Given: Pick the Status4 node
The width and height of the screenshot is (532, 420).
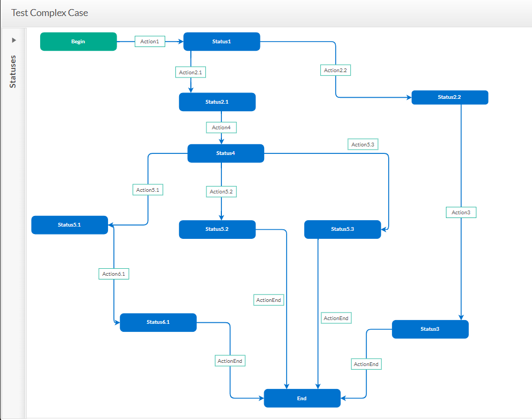Looking at the screenshot, I should tap(225, 153).
